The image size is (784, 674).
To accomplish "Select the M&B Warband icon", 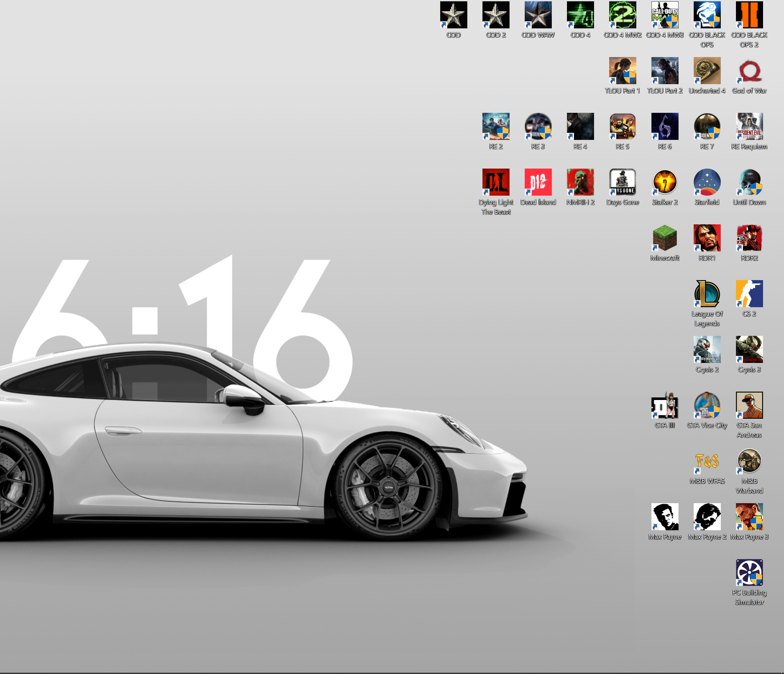I will (x=749, y=461).
